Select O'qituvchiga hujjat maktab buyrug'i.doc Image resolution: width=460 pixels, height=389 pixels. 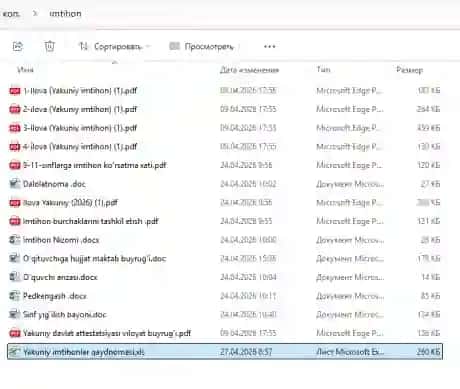(94, 259)
